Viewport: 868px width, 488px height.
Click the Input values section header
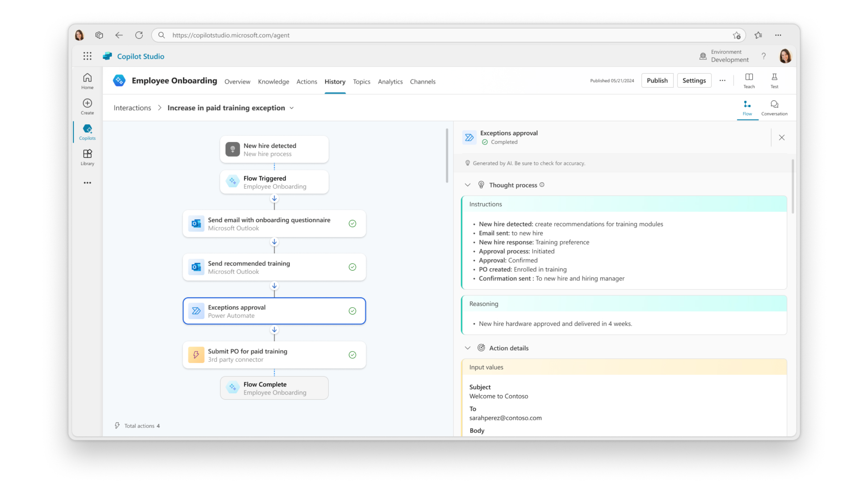[x=624, y=367]
